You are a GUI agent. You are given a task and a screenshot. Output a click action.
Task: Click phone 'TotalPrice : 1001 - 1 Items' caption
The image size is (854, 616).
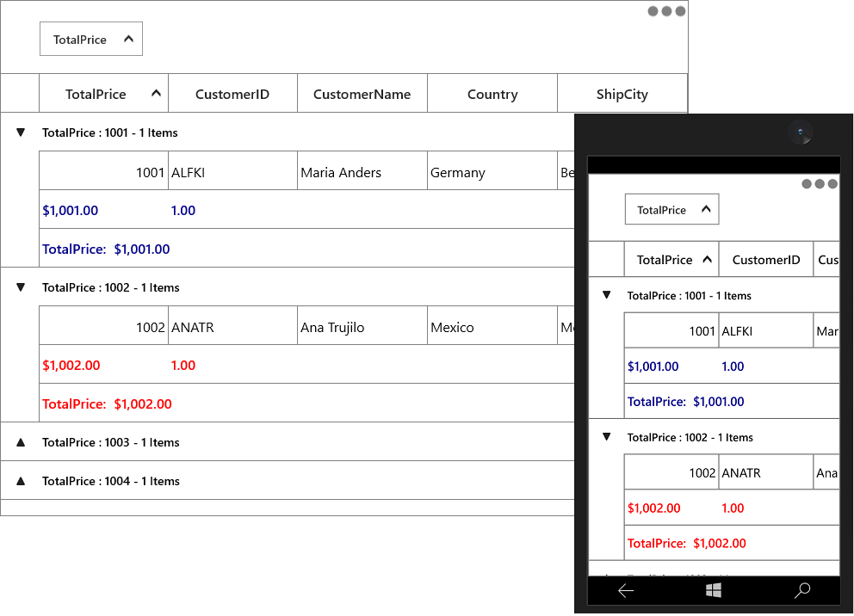(689, 295)
